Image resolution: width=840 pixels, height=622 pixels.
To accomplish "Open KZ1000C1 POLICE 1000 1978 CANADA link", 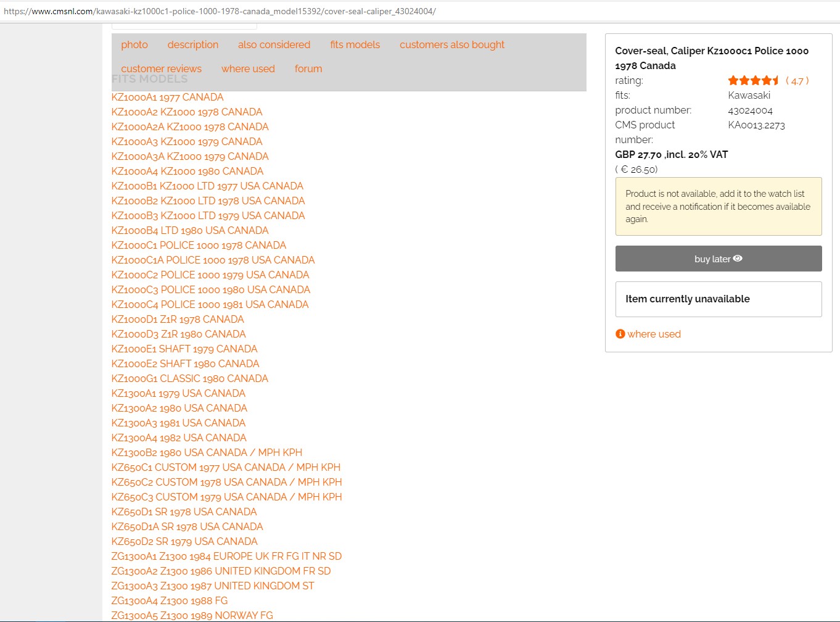I will [x=199, y=245].
